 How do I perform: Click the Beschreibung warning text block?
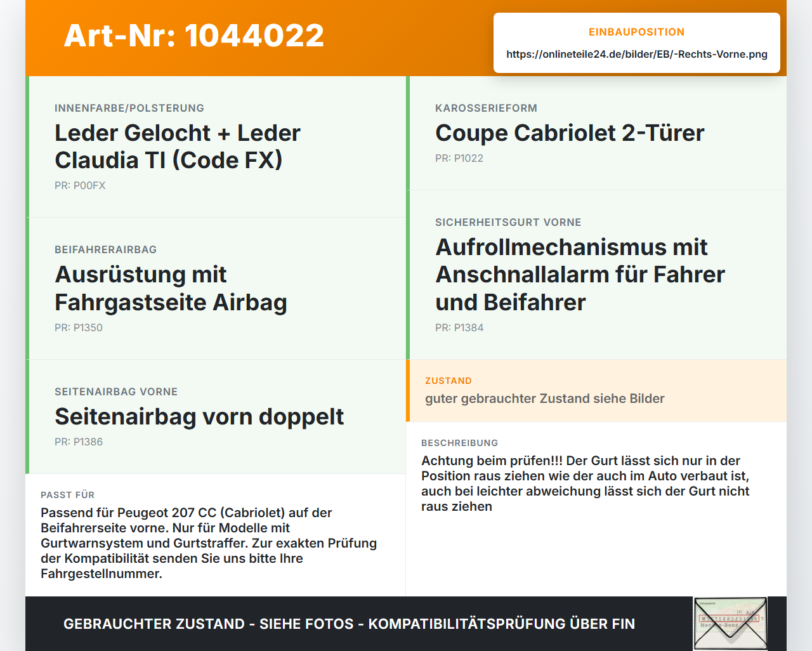586,483
